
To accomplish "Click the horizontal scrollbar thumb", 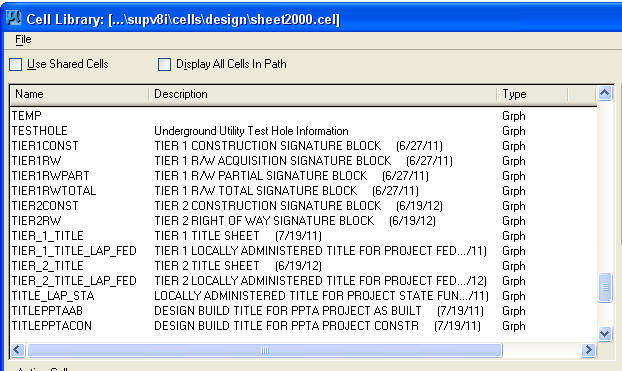I will coord(265,350).
